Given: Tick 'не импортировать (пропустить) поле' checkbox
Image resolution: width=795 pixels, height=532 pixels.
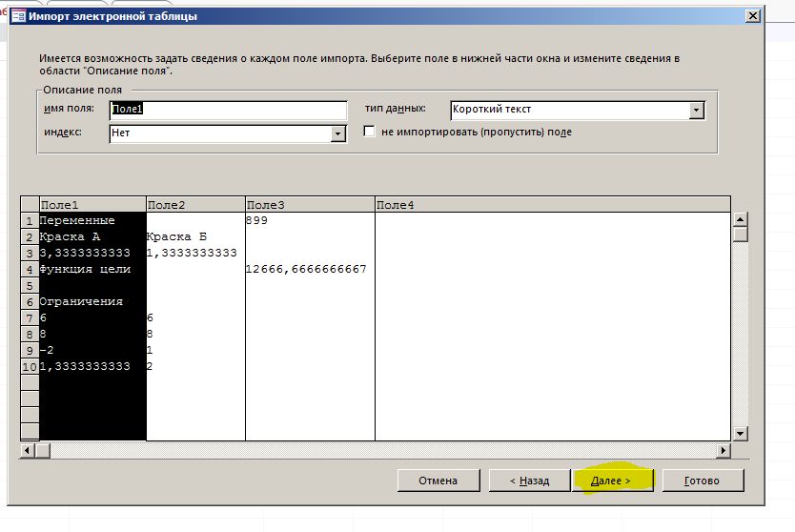Looking at the screenshot, I should [370, 132].
